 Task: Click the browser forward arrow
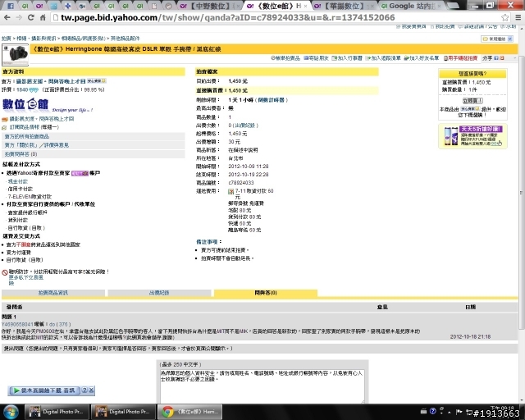click(19, 17)
